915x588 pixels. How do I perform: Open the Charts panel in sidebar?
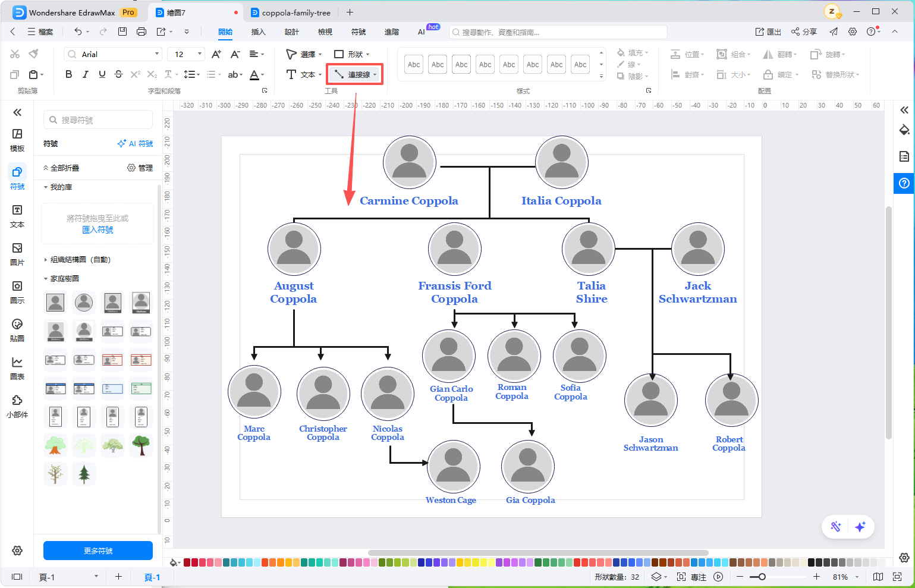[x=17, y=368]
